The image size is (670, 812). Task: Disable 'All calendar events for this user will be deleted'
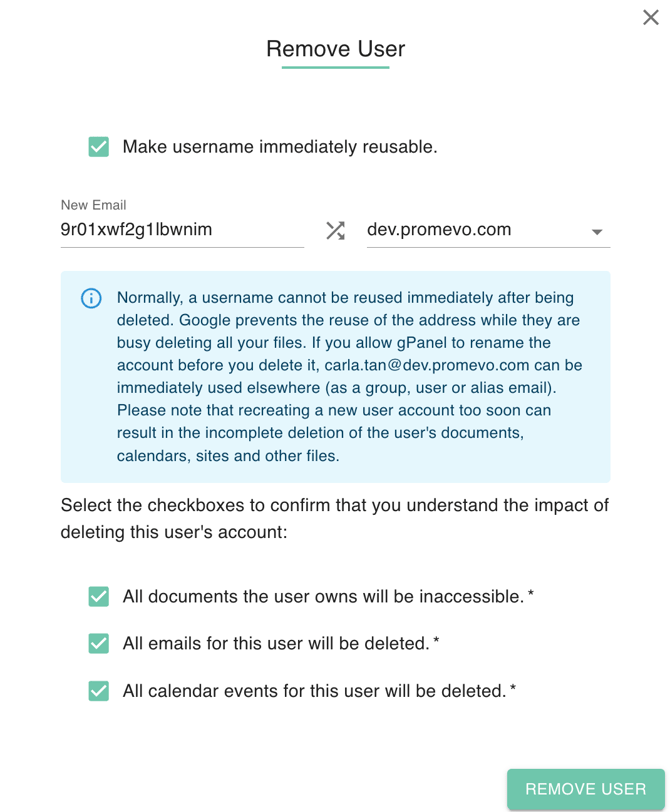[x=98, y=690]
